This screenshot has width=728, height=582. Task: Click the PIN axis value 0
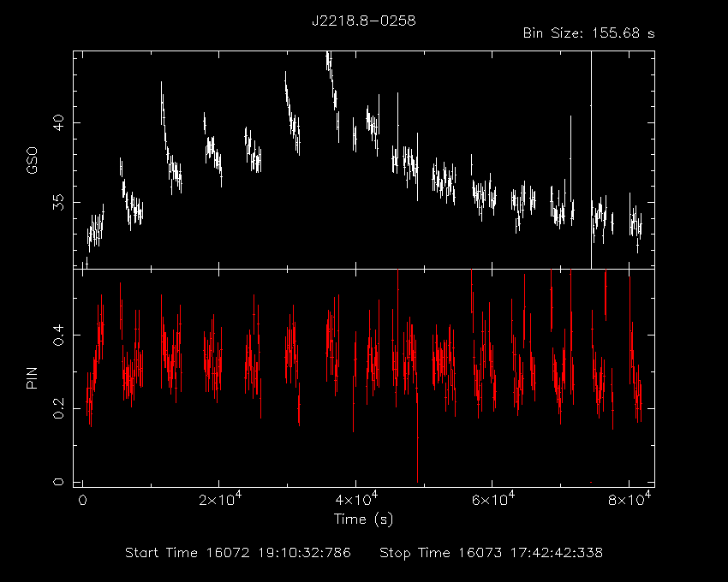(x=58, y=482)
